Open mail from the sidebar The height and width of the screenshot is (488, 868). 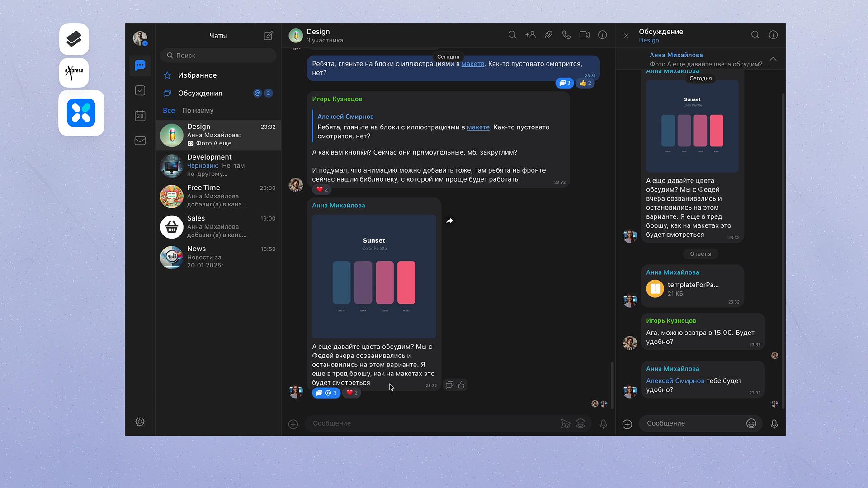pos(140,141)
